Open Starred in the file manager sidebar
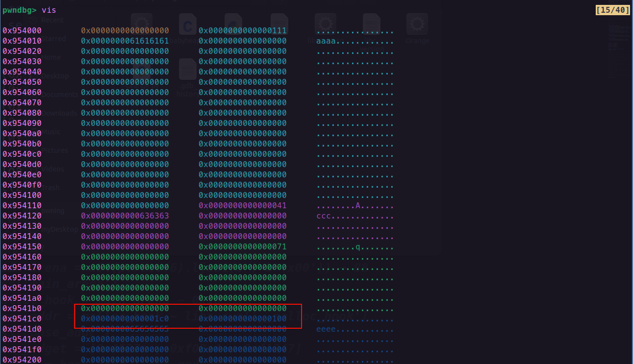Image resolution: width=633 pixels, height=364 pixels. click(x=53, y=39)
